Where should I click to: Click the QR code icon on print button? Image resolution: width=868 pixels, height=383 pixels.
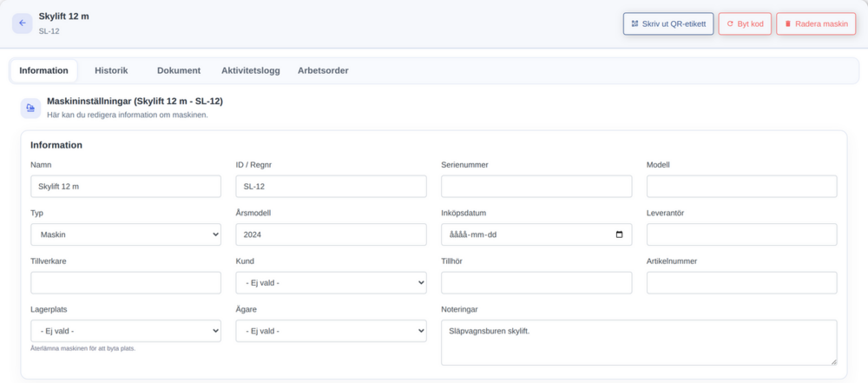point(635,23)
